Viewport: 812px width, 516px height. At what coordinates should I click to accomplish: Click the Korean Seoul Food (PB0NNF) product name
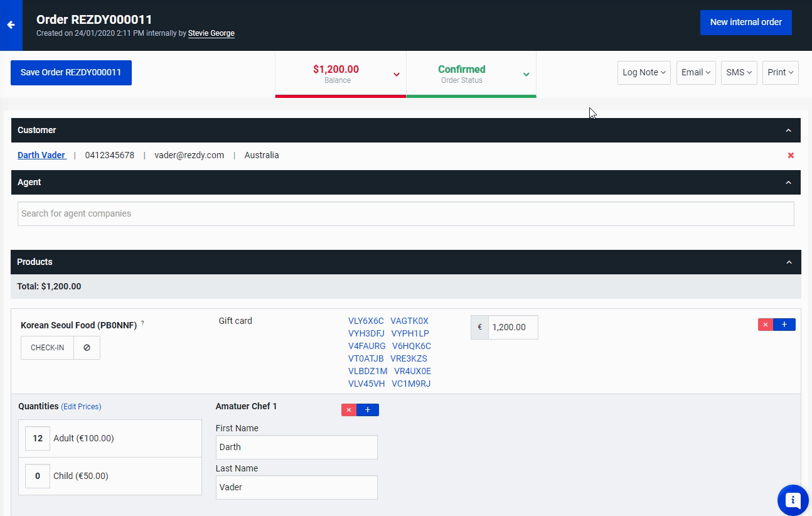coord(78,325)
